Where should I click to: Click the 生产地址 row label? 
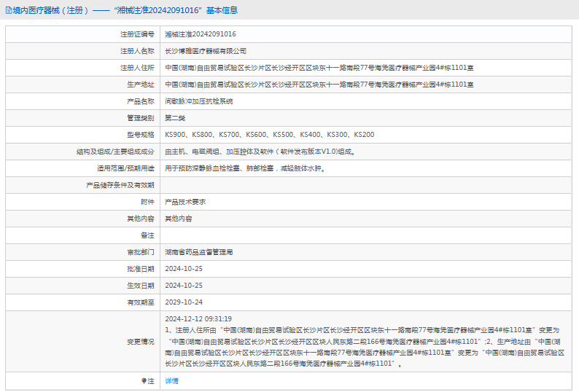(x=141, y=85)
